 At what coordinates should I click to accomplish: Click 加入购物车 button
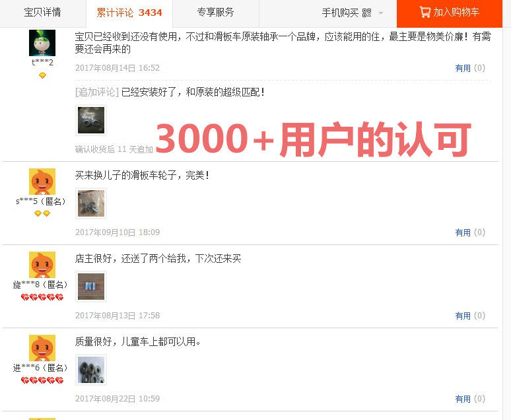tap(450, 13)
